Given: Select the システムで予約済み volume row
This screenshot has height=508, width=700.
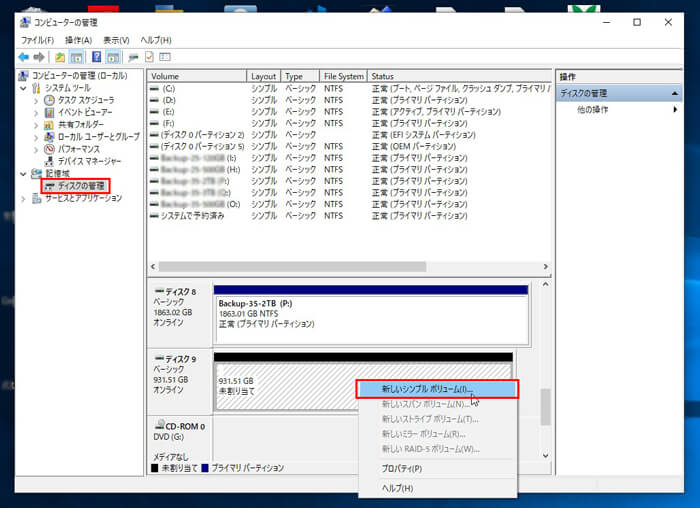Looking at the screenshot, I should [x=350, y=216].
